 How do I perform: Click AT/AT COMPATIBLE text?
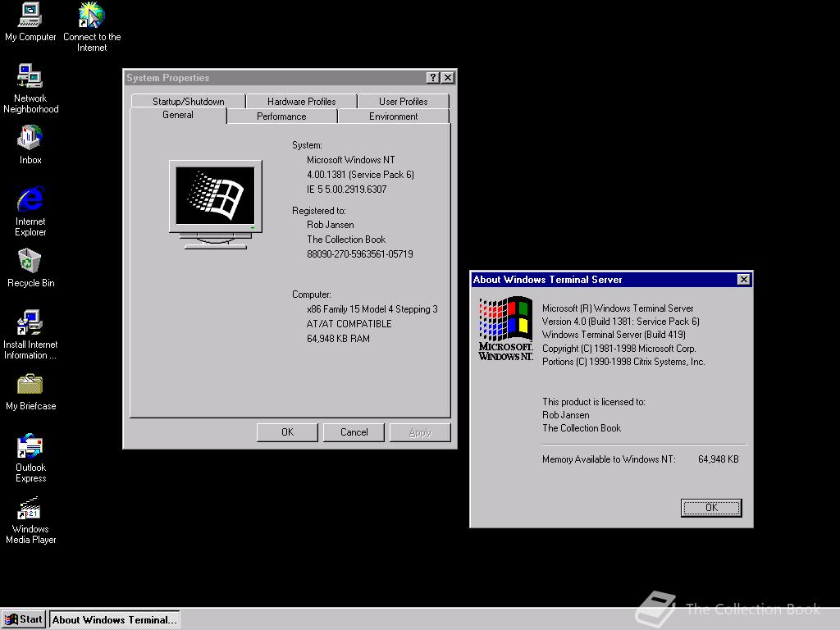click(349, 324)
